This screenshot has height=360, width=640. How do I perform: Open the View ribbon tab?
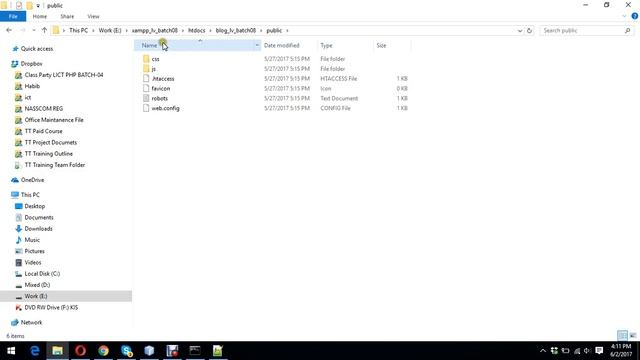93,16
